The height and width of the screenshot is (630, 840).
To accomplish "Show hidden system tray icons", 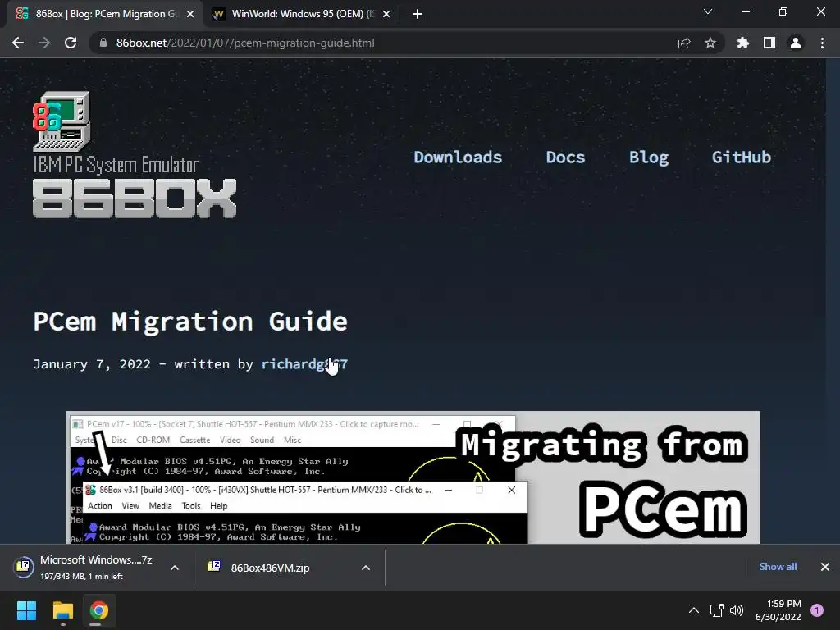I will pos(694,610).
